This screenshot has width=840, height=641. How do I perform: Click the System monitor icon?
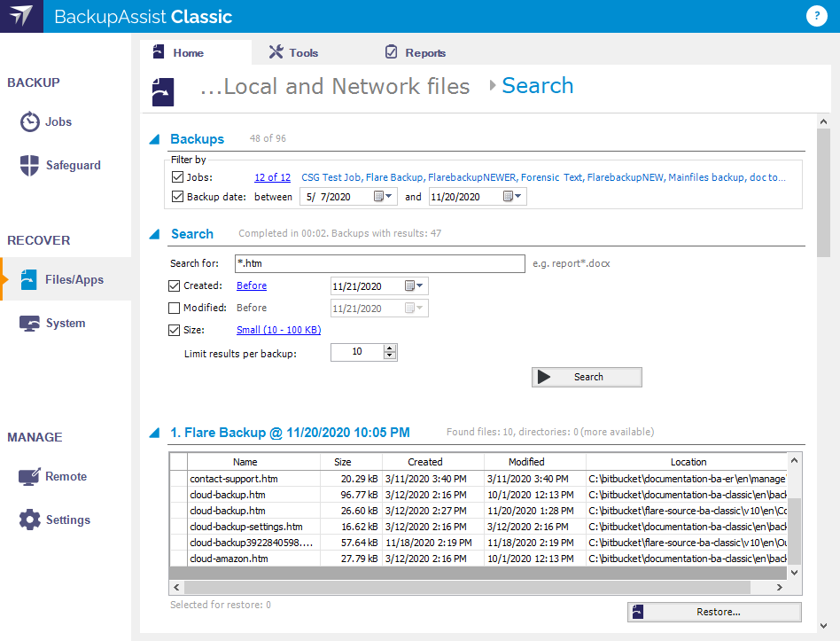[x=29, y=324]
